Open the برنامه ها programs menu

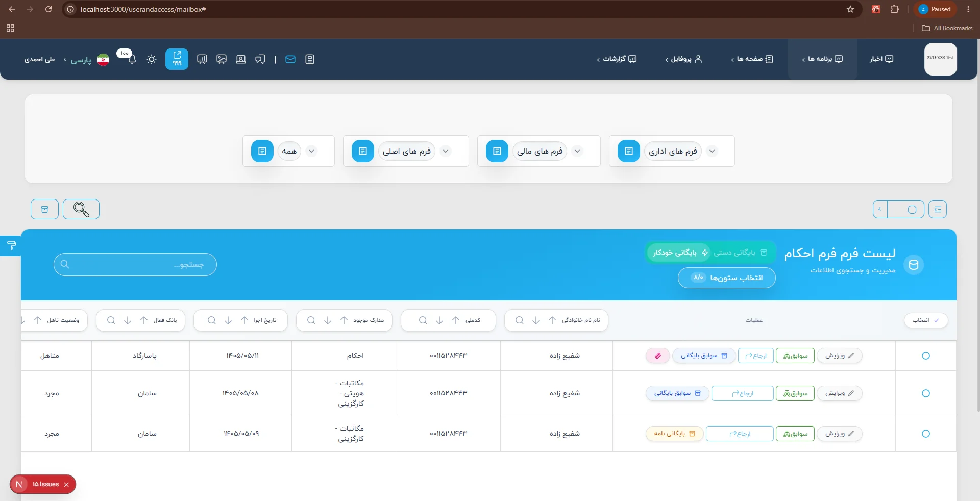click(x=822, y=59)
